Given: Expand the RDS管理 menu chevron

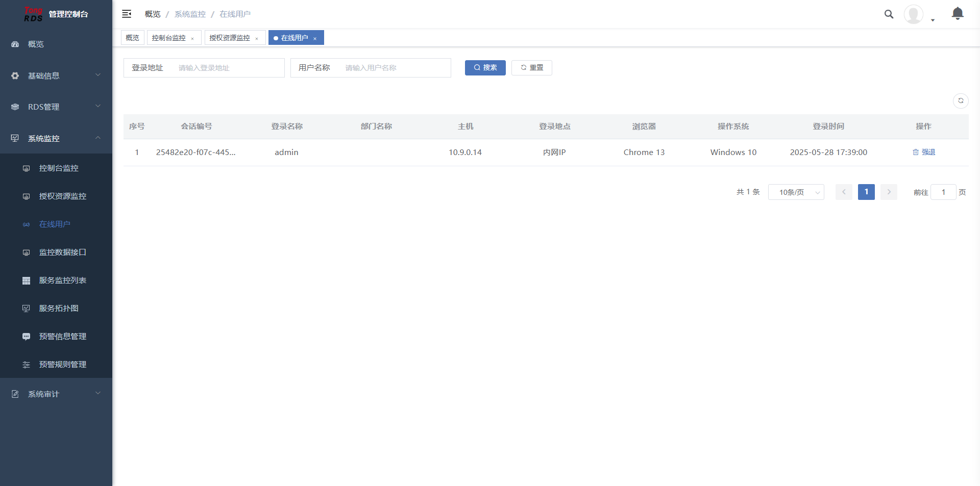Looking at the screenshot, I should [98, 107].
